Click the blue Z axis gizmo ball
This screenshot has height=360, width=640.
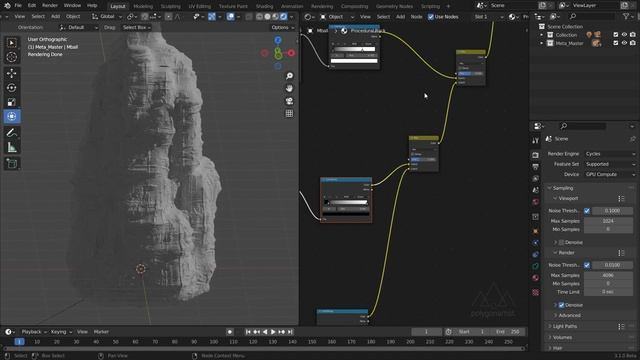tap(278, 40)
